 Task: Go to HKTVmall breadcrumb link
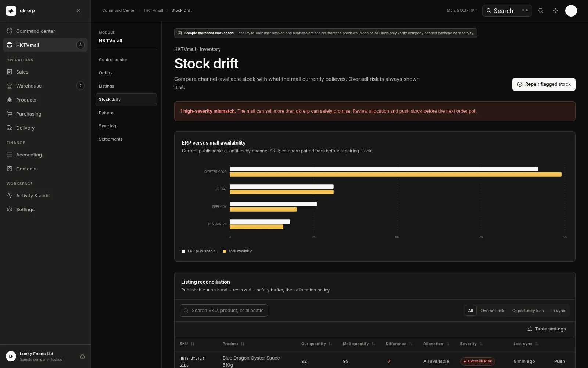click(x=154, y=10)
